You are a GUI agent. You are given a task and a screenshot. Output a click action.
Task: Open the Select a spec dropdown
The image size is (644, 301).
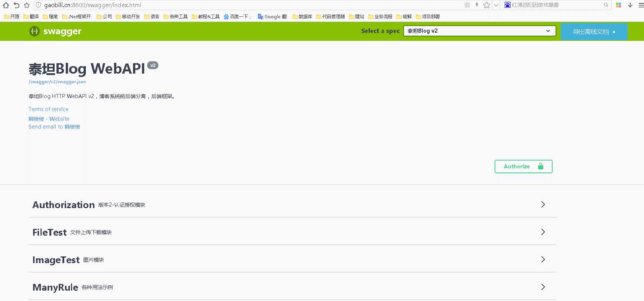click(480, 31)
